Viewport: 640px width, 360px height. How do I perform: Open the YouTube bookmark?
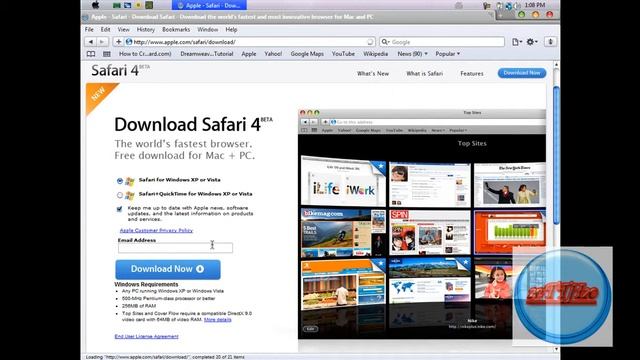coord(343,54)
